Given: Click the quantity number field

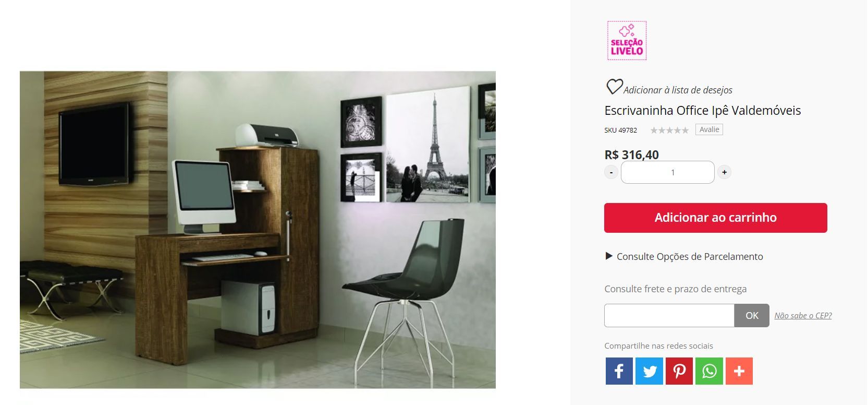Looking at the screenshot, I should point(667,172).
